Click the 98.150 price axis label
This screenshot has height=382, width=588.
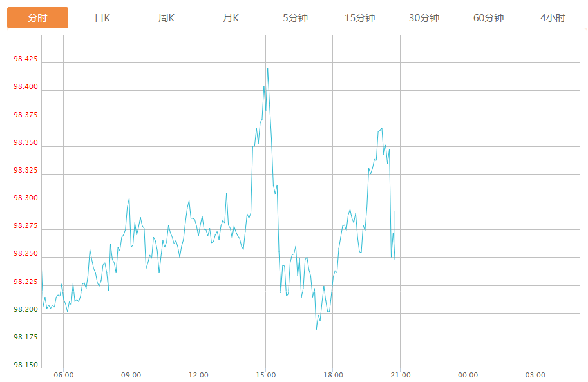(26, 365)
